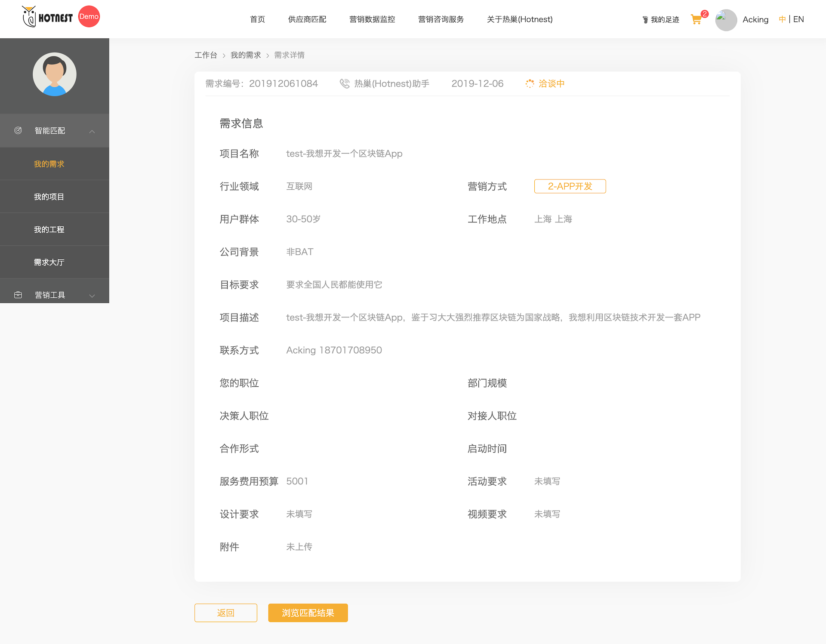Screen dimensions: 826x644
Task: Collapse the 智能匹配 sidebar section
Action: [x=92, y=131]
